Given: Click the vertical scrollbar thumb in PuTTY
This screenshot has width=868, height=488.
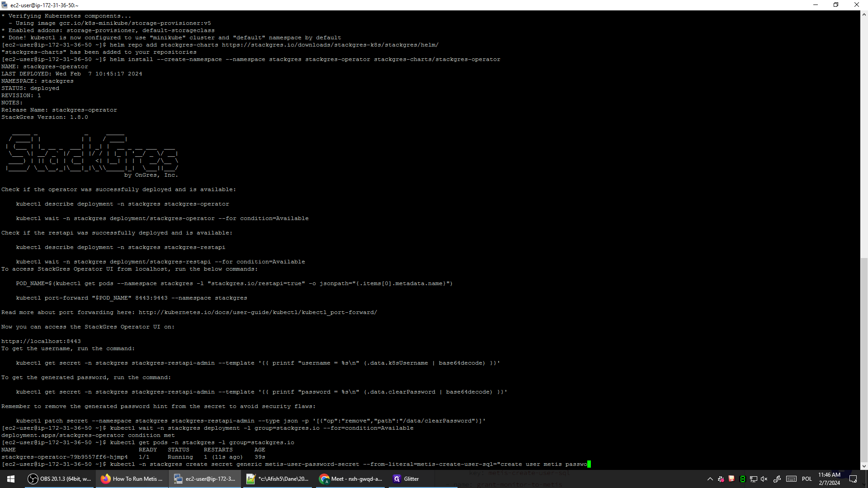Looking at the screenshot, I should coord(864,360).
